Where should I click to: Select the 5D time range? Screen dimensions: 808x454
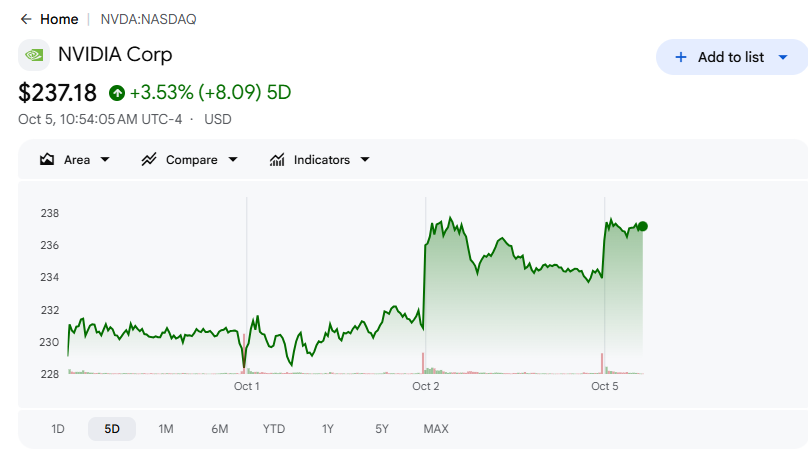112,429
